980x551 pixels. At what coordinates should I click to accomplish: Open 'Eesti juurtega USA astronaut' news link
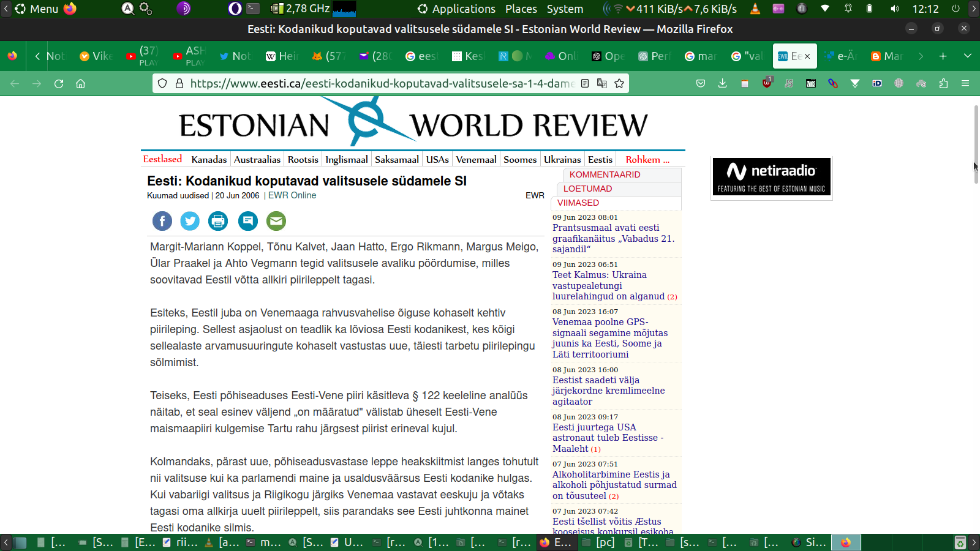[608, 438]
